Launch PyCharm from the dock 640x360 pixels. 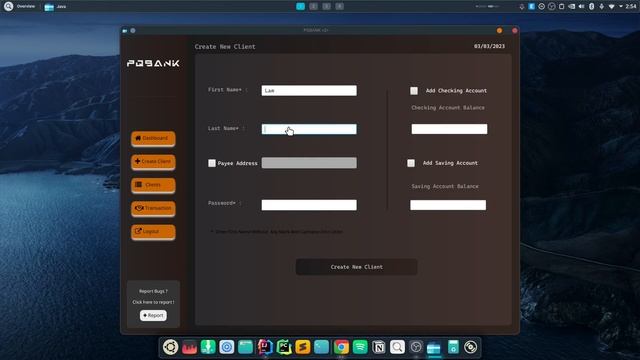pos(284,347)
